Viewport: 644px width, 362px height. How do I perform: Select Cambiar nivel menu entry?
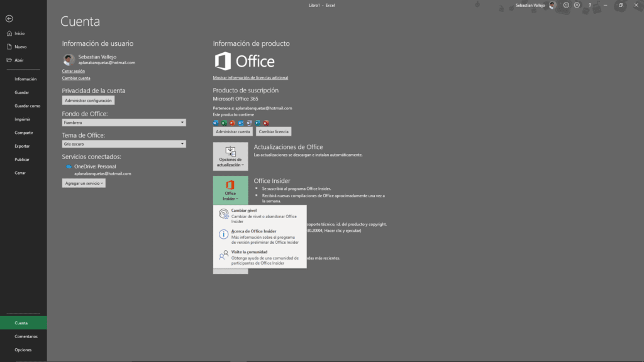[x=260, y=216]
